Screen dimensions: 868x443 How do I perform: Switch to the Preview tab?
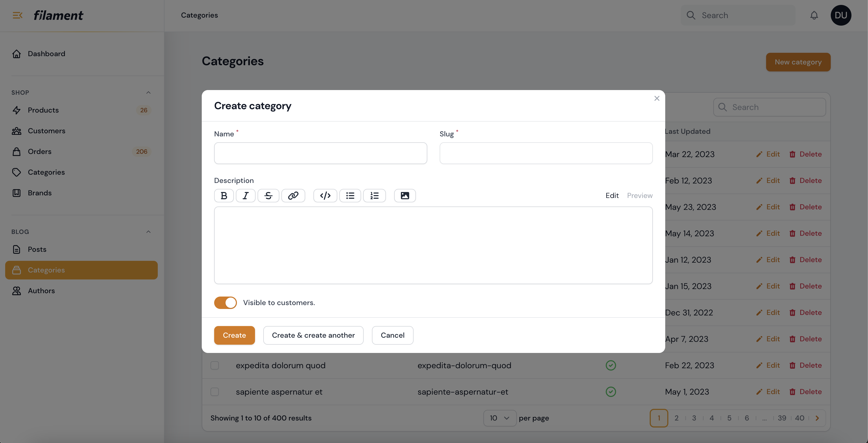point(640,196)
